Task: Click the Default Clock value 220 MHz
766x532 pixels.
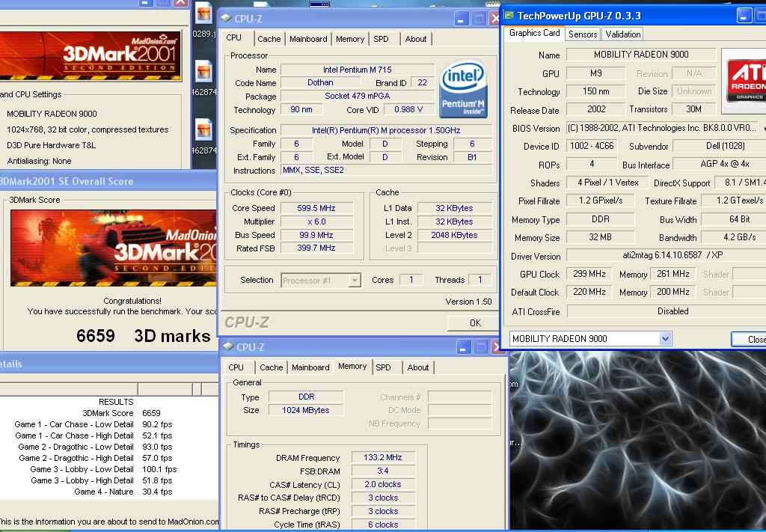Action: (x=589, y=292)
